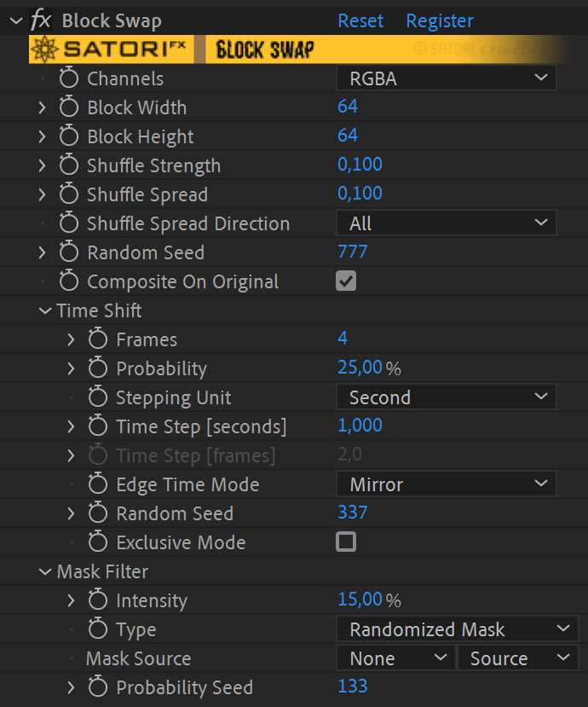Click the Frames stopwatch icon

pos(98,339)
